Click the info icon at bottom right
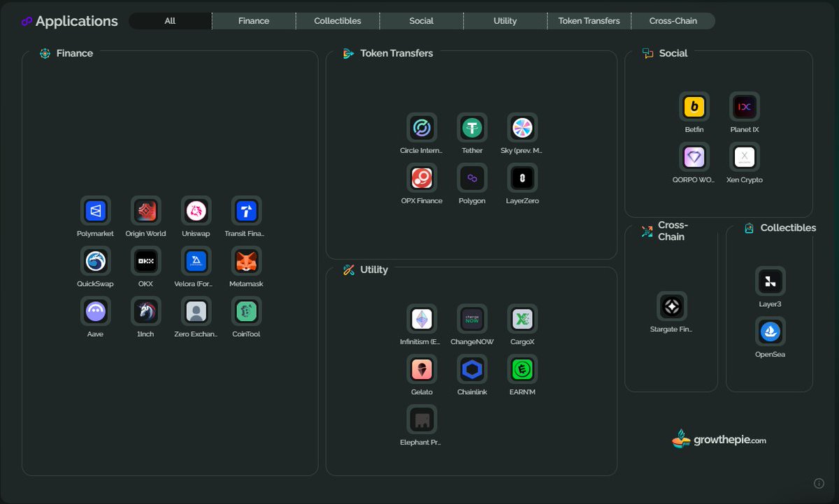 pyautogui.click(x=819, y=483)
